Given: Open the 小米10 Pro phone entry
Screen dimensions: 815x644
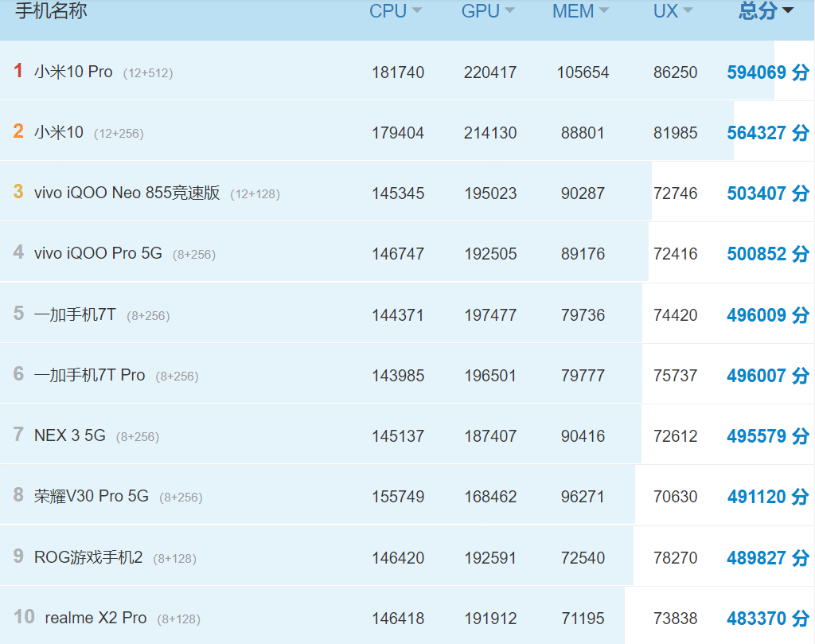Looking at the screenshot, I should [x=73, y=71].
